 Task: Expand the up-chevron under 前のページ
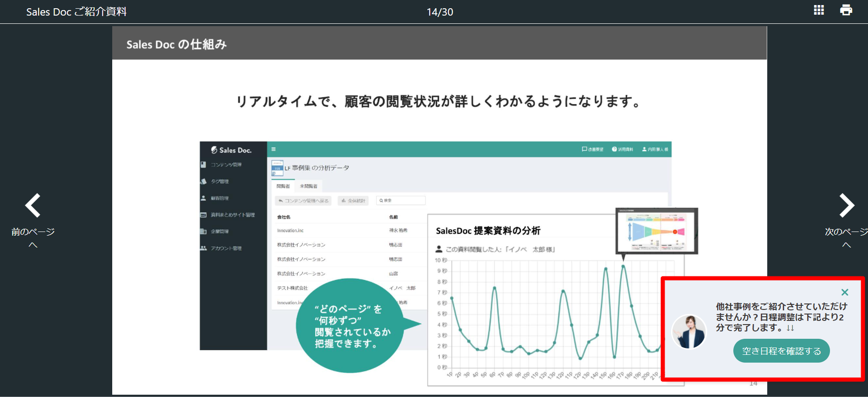pos(33,245)
